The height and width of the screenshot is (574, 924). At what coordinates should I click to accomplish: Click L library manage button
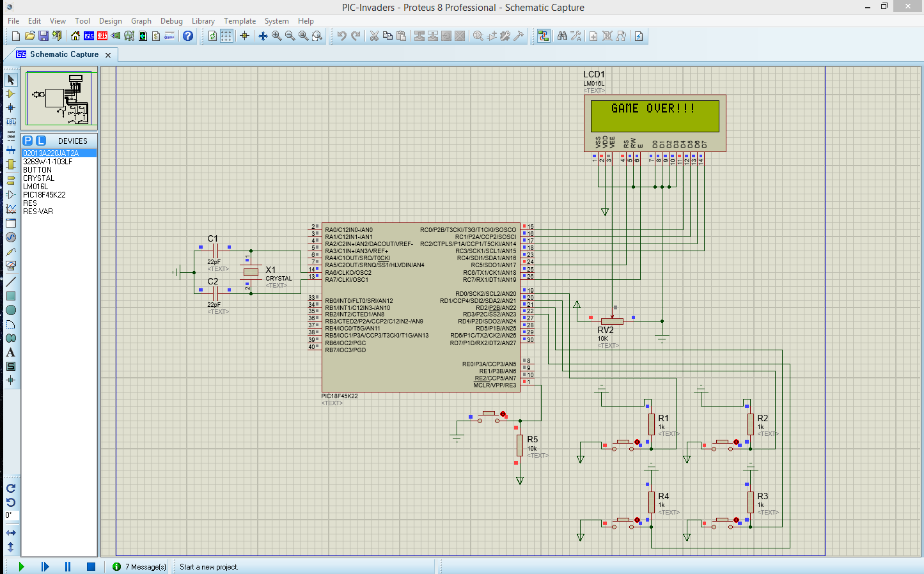tap(41, 141)
